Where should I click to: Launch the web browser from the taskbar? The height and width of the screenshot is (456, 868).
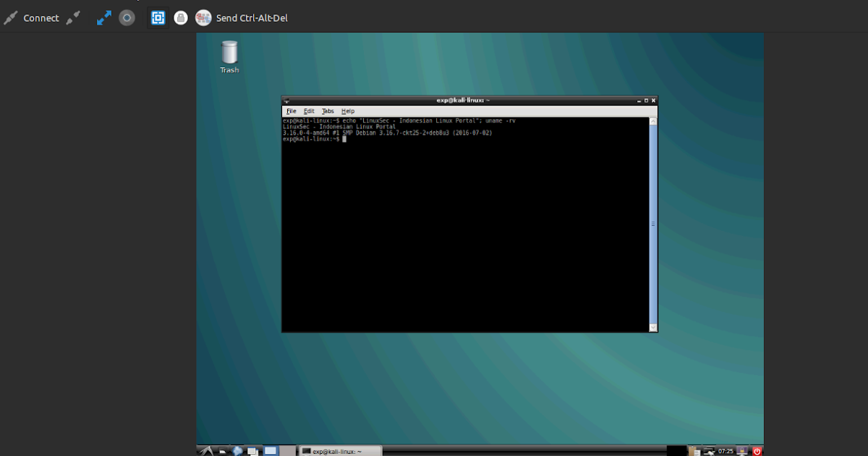click(237, 450)
